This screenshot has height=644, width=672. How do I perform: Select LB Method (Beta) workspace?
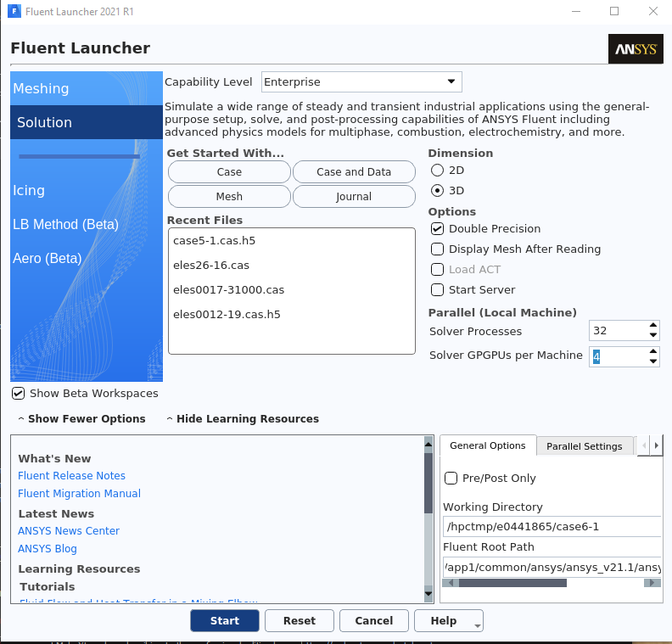coord(87,224)
